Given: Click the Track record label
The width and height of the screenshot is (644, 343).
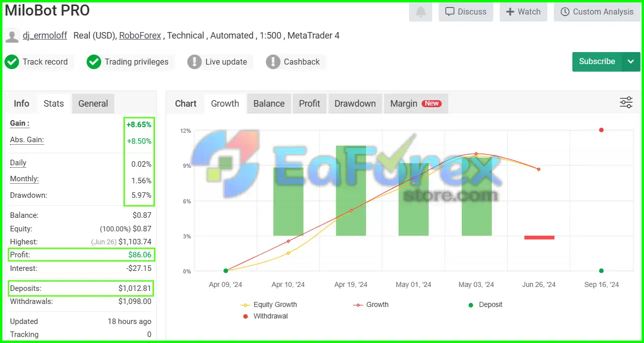Looking at the screenshot, I should [x=45, y=62].
